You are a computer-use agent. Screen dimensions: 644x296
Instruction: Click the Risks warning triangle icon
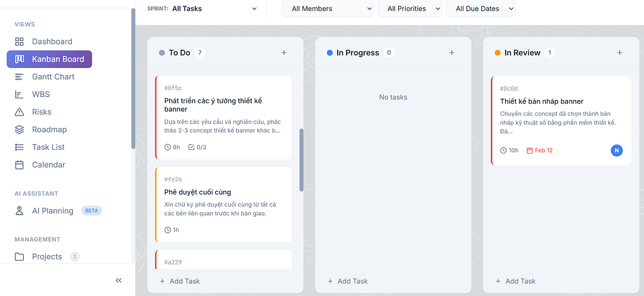click(x=19, y=112)
